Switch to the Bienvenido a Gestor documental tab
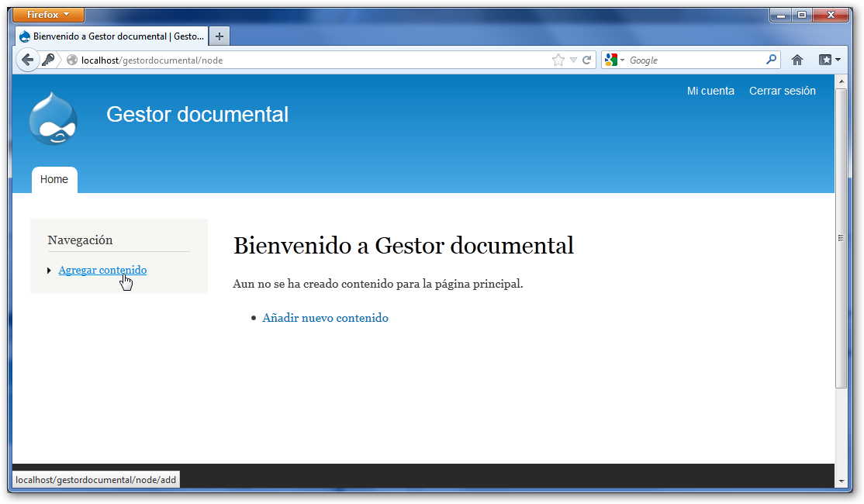864x504 pixels. (112, 36)
